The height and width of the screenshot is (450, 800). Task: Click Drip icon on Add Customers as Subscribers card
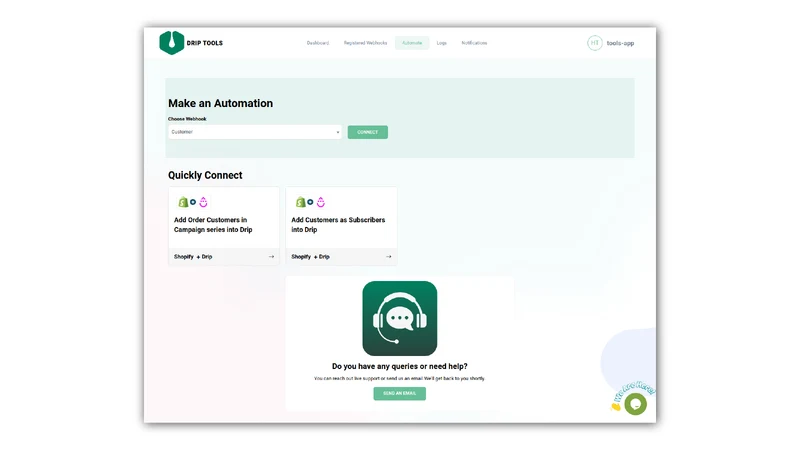click(320, 202)
